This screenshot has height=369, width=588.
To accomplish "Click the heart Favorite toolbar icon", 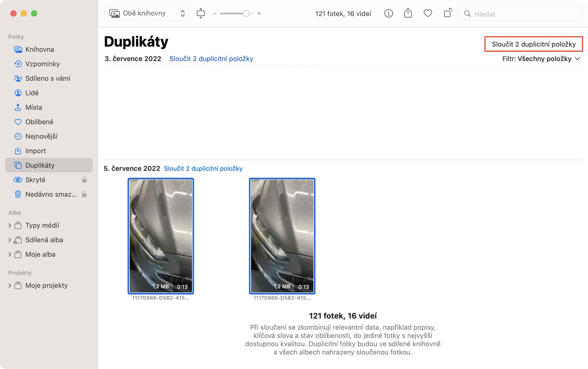I will pyautogui.click(x=428, y=13).
